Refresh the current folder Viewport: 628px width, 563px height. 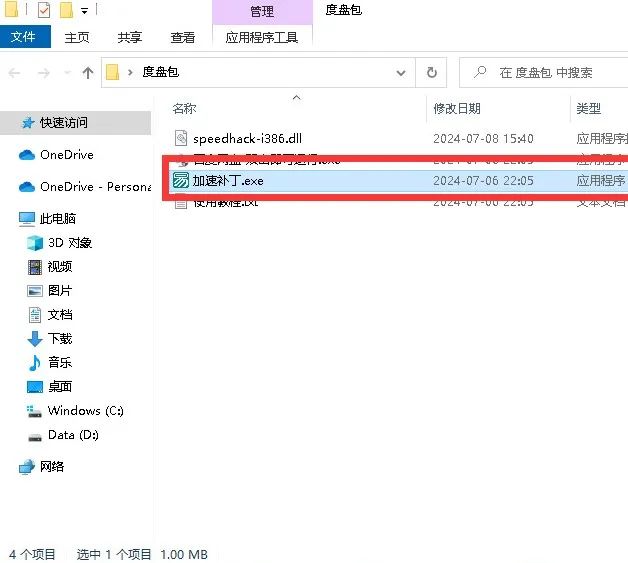click(431, 72)
